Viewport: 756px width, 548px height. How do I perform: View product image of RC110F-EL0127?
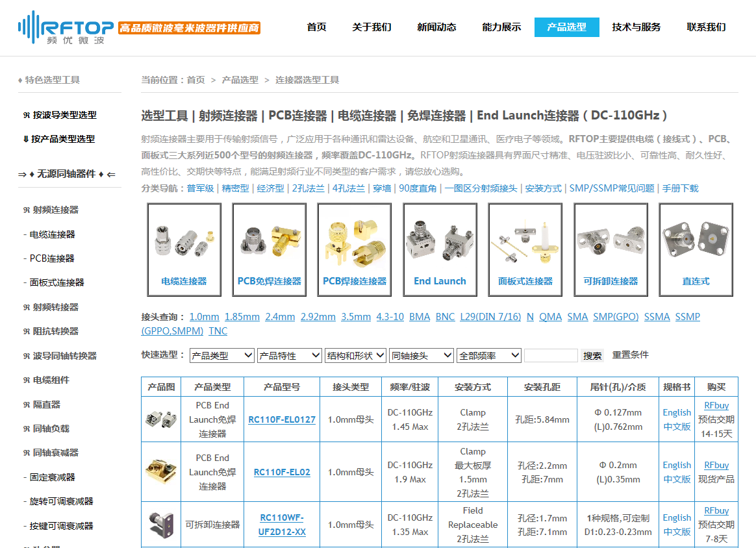pos(161,419)
